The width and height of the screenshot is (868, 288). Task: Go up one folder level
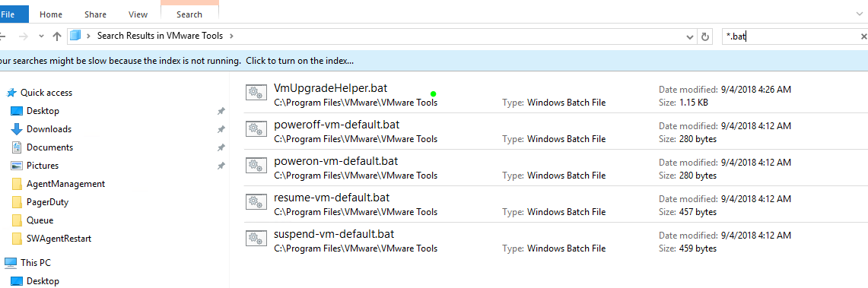56,36
